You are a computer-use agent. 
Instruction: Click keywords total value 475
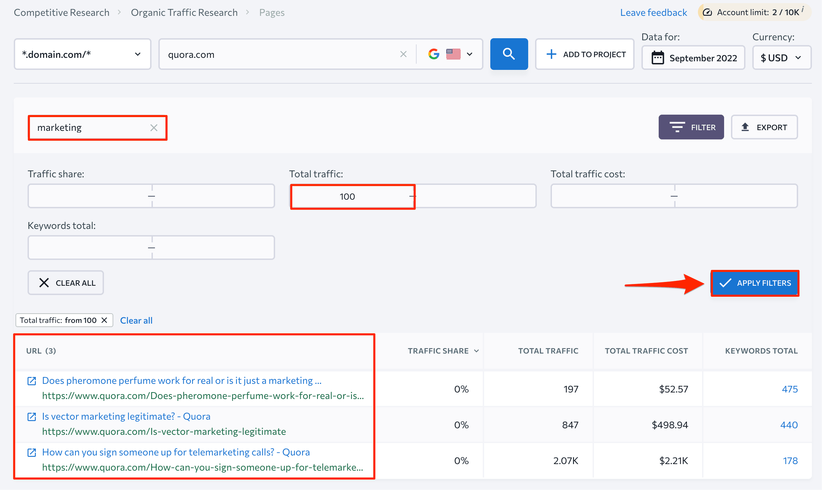pos(790,389)
